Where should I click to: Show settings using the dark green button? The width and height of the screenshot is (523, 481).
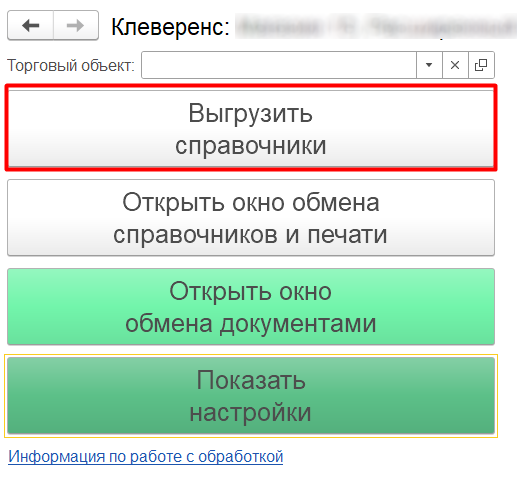pos(251,396)
